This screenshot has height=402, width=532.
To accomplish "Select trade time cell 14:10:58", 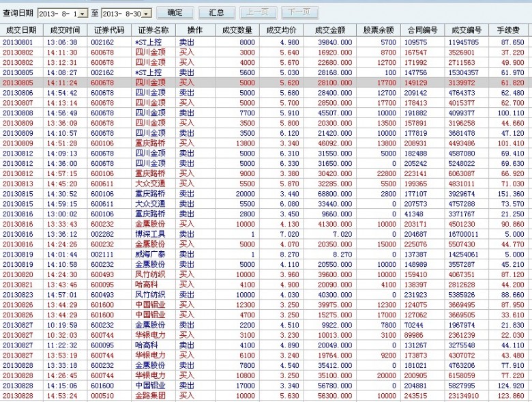I will (x=62, y=265).
